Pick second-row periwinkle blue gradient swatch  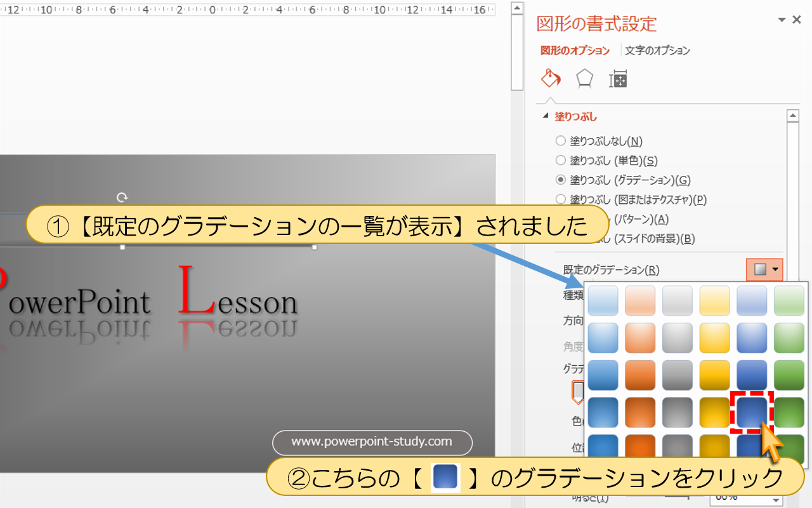coord(752,338)
